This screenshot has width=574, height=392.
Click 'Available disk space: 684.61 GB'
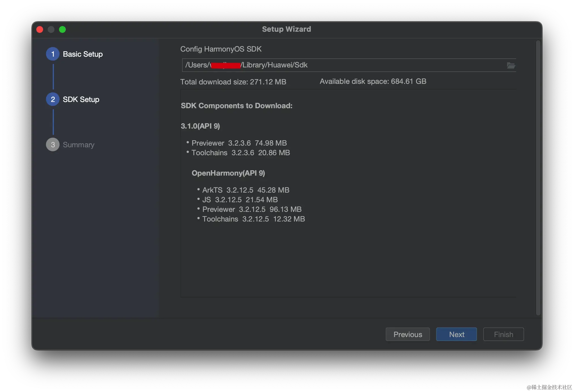373,81
